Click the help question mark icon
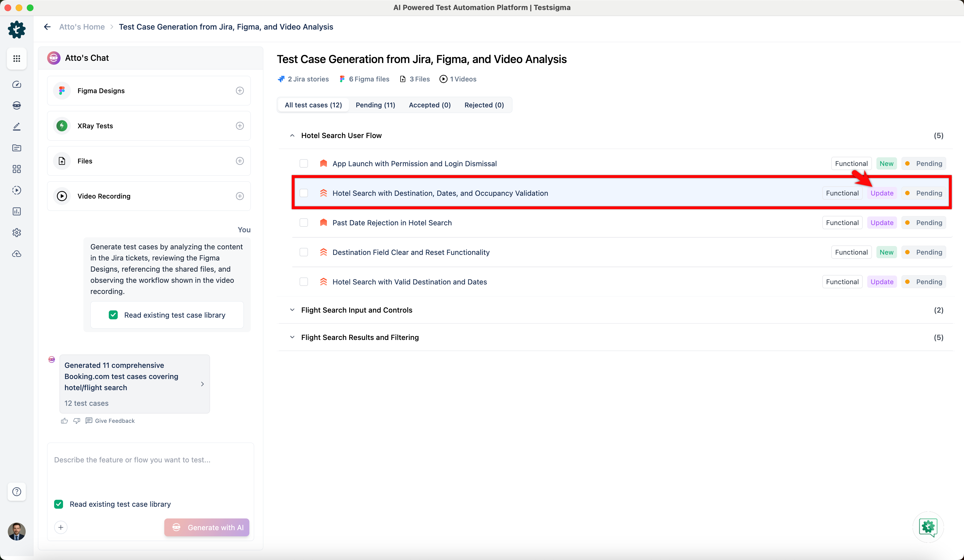 [16, 491]
